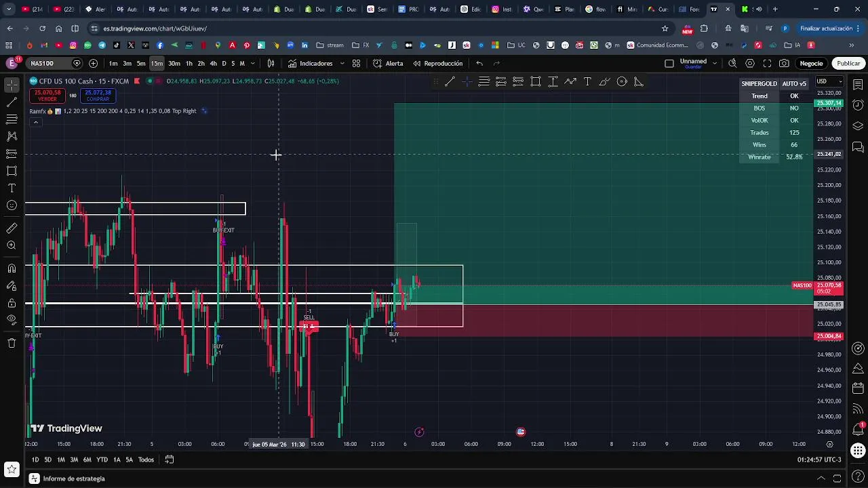Switch to the 5m timeframe
Screen dimensions: 868x488
point(141,63)
